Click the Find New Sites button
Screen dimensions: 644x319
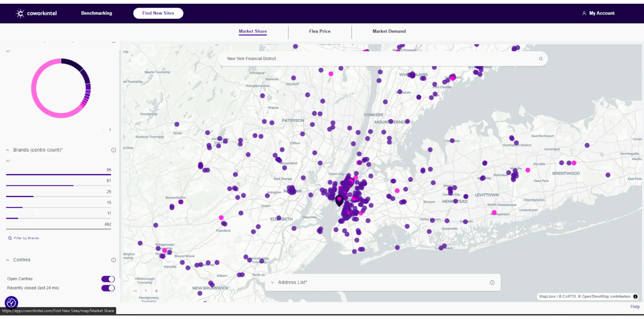tap(158, 13)
